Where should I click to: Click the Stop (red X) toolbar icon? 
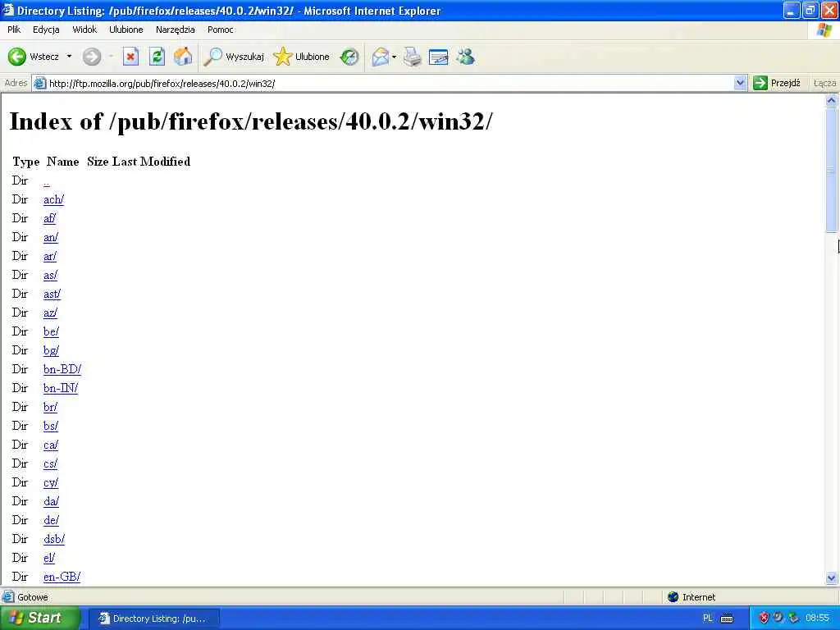click(x=130, y=57)
